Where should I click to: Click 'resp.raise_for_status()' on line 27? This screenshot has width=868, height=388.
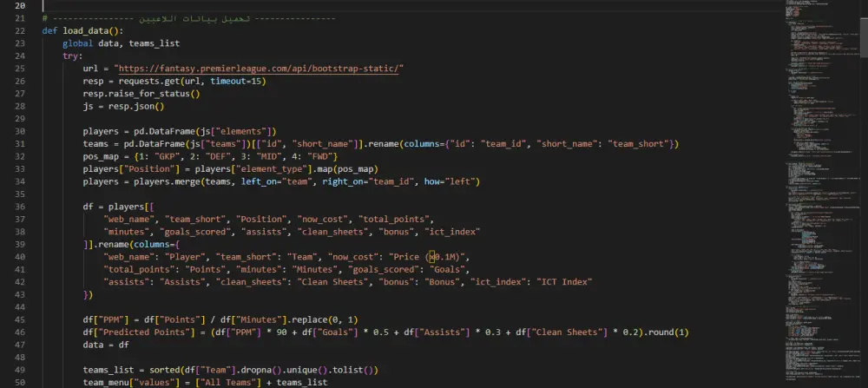[141, 94]
